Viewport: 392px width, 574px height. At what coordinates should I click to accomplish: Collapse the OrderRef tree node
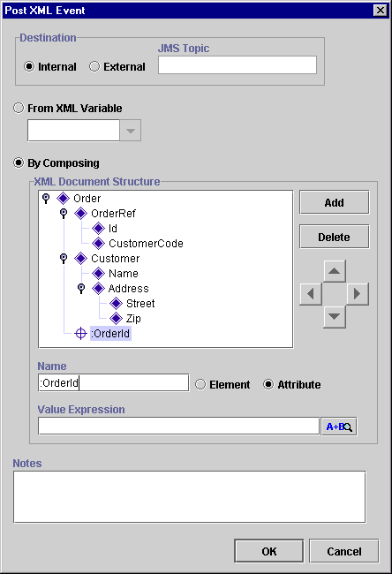click(x=64, y=214)
